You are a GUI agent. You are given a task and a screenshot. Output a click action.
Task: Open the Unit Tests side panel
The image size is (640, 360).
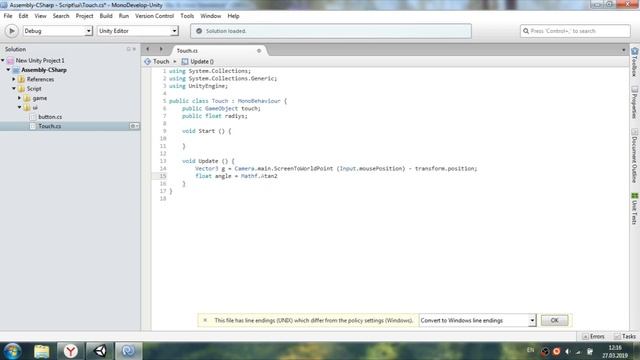pos(634,209)
